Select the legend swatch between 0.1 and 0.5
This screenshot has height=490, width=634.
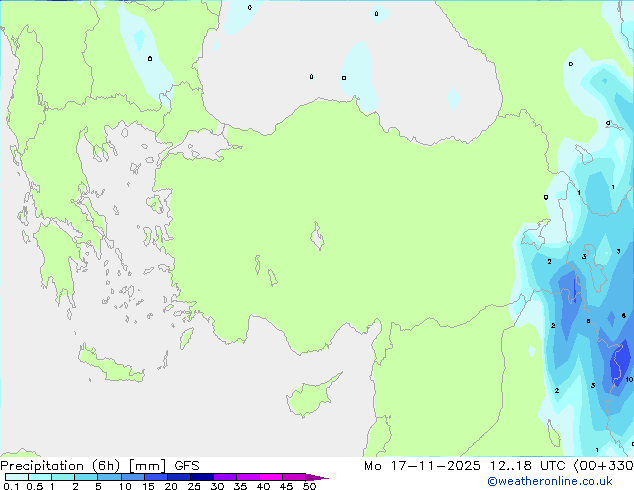click(17, 477)
